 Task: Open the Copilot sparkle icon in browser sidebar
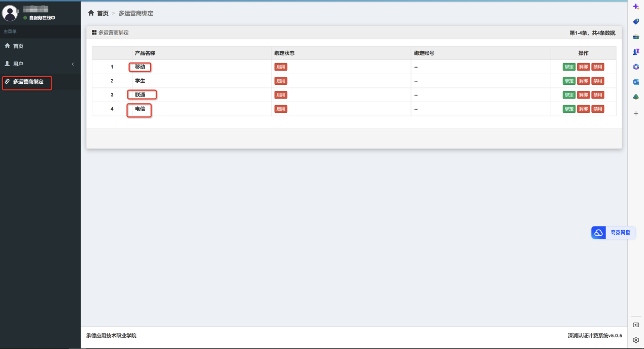pyautogui.click(x=636, y=7)
